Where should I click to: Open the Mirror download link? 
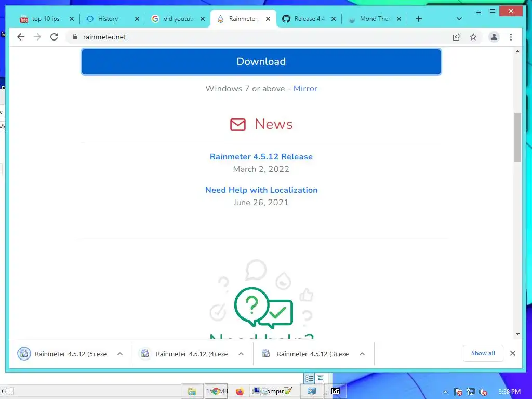click(305, 88)
